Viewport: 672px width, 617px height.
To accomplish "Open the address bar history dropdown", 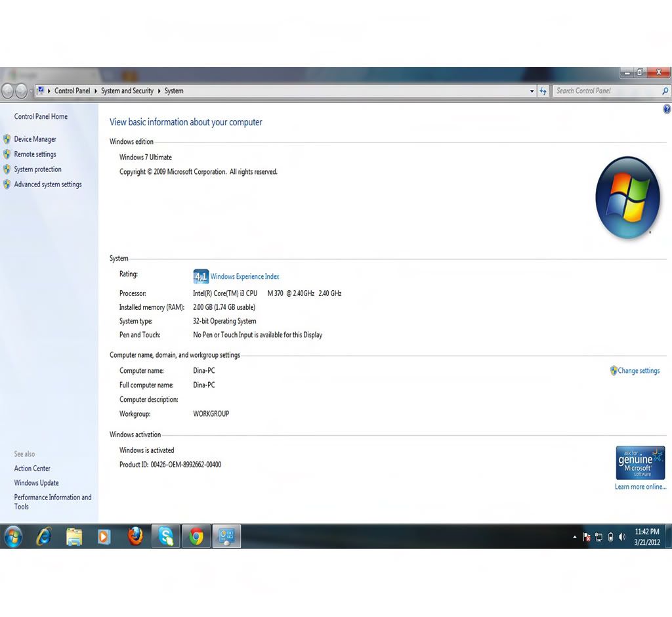I will 532,91.
